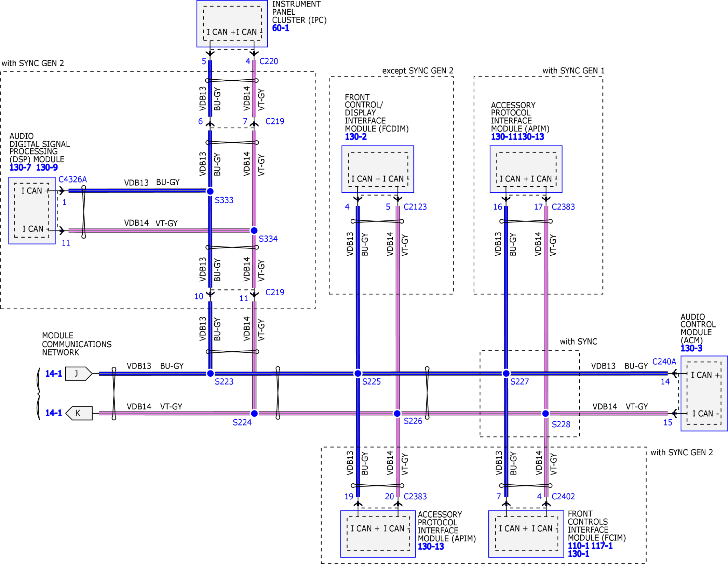Open the 130-2 FCDIM page reference
The height and width of the screenshot is (564, 728).
click(x=355, y=137)
